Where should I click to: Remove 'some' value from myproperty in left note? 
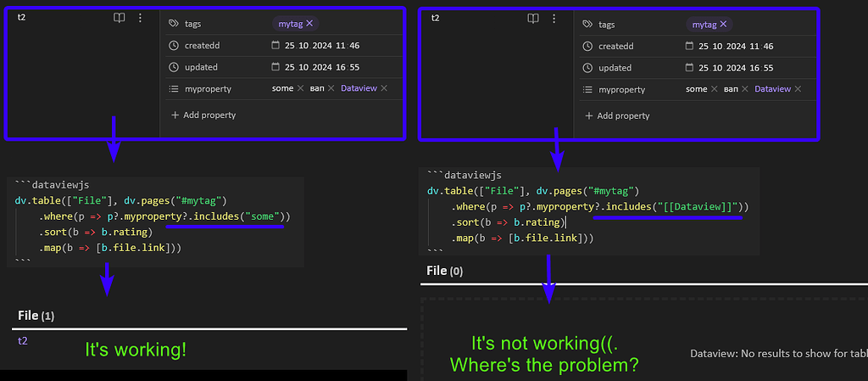point(300,89)
